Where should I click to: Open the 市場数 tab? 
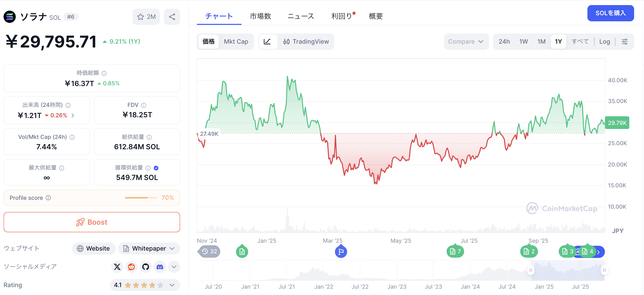click(261, 16)
